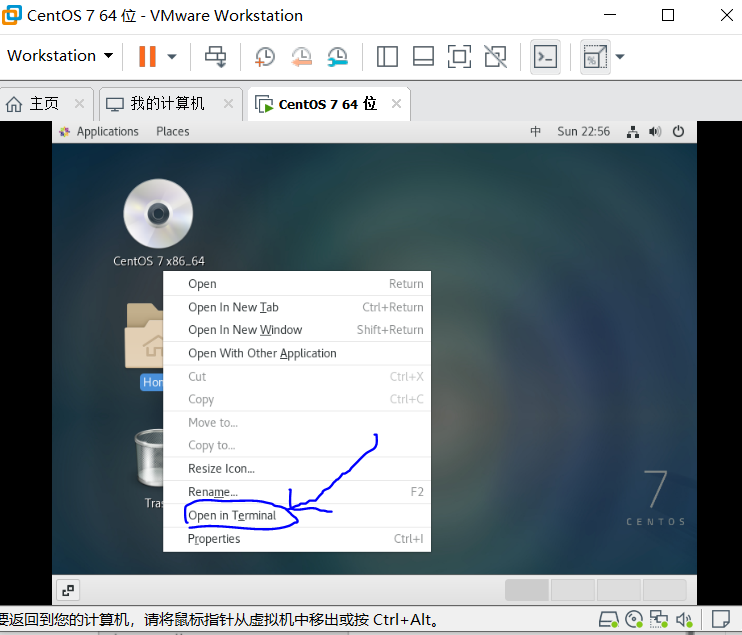
Task: Open the power menu icon in GNOME bar
Action: (678, 132)
